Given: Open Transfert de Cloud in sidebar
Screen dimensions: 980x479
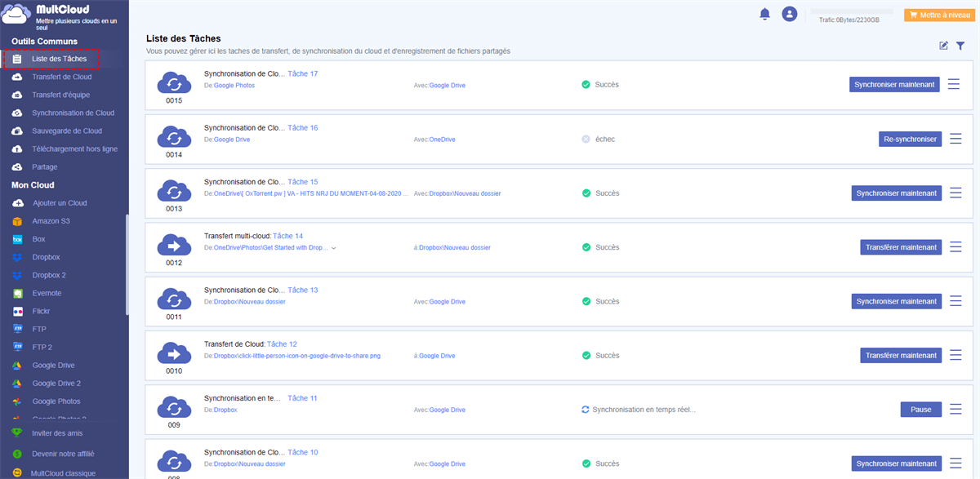Looking at the screenshot, I should [x=61, y=77].
